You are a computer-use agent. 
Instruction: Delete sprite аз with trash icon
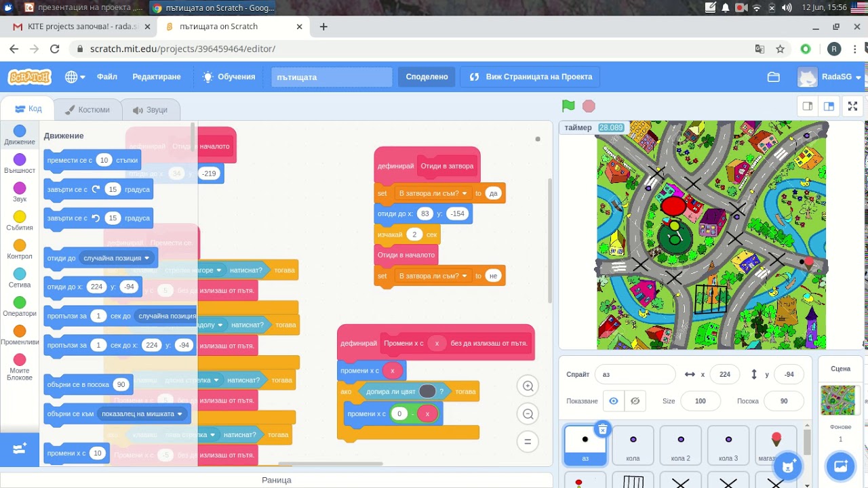click(x=602, y=430)
